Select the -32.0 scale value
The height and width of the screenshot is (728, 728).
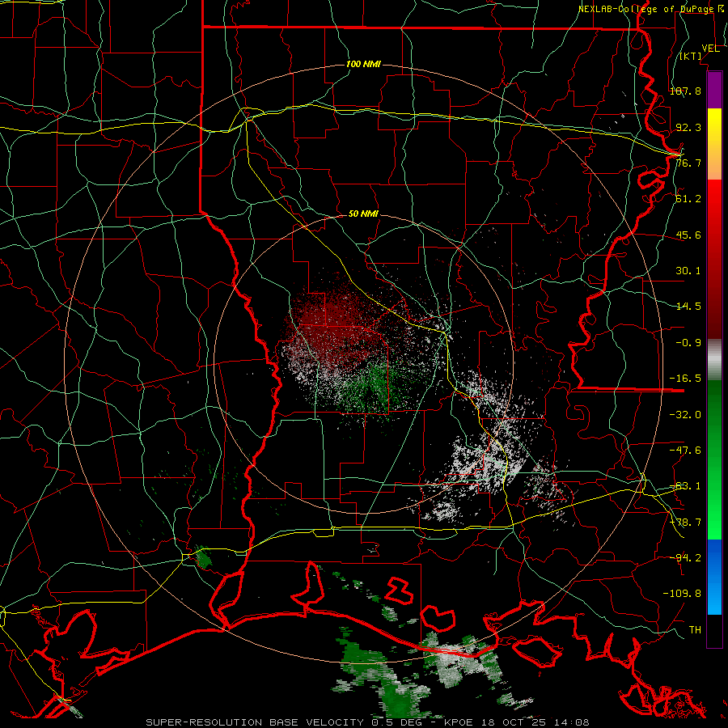click(x=685, y=415)
